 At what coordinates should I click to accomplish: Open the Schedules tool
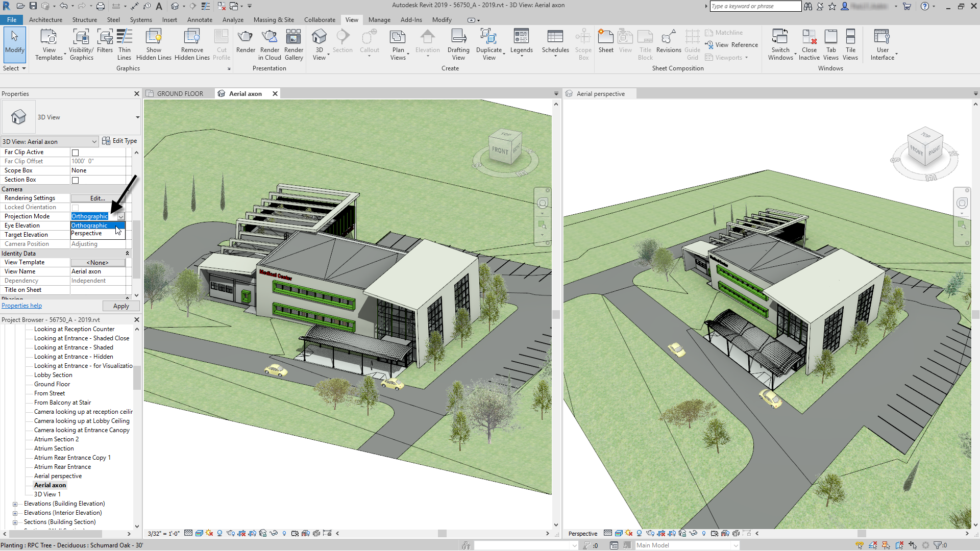[555, 41]
